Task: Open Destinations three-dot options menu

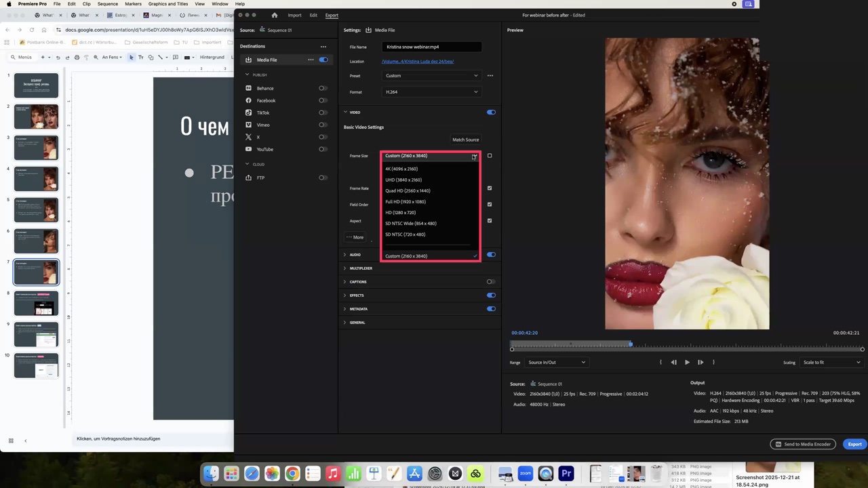Action: [x=323, y=47]
